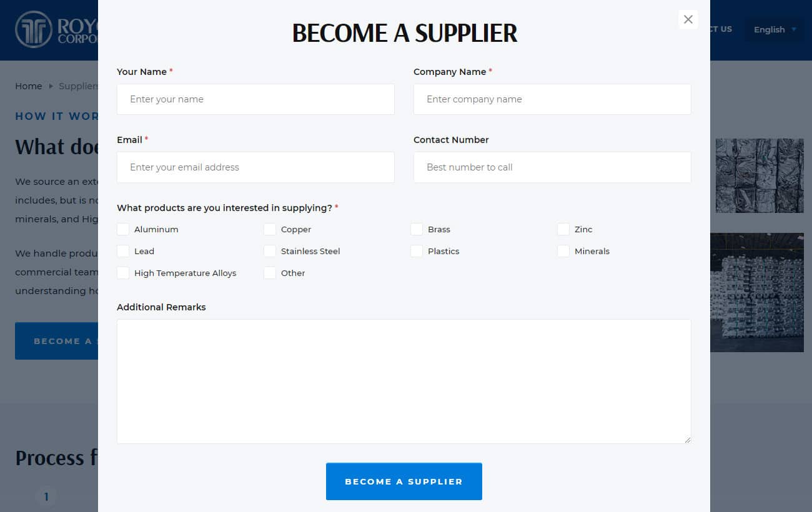
Task: Enable the Brass checkbox
Action: pos(417,229)
